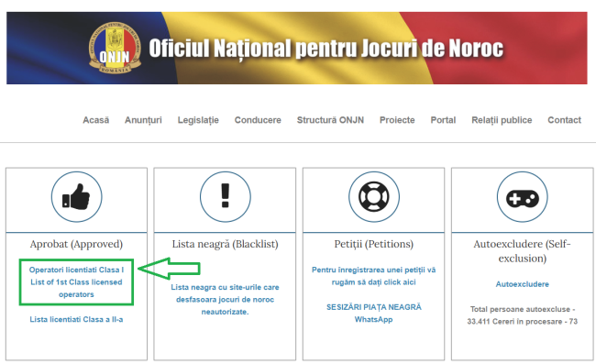Open Operatori licentiati Clasa I link
This screenshot has width=596, height=364.
[76, 281]
